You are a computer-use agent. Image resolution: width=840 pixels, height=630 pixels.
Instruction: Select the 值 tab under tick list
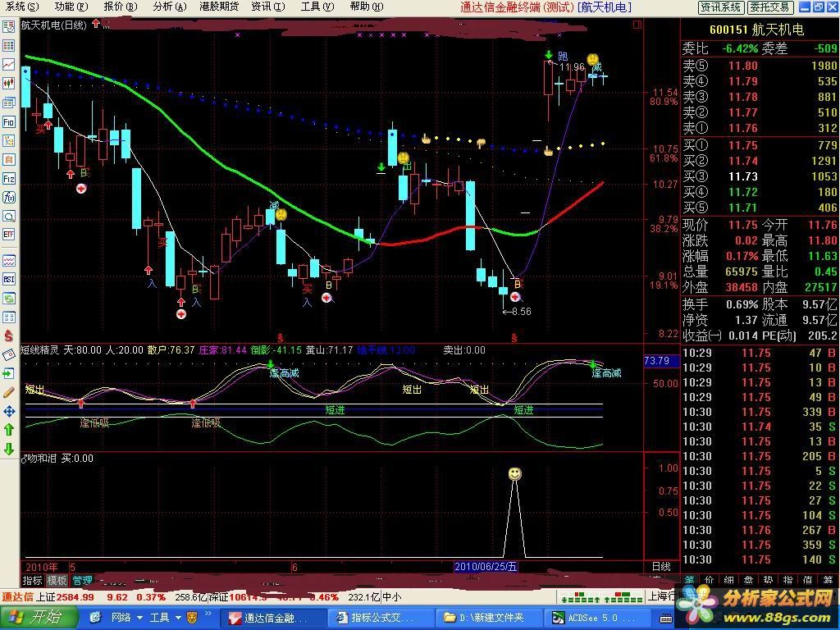(808, 580)
